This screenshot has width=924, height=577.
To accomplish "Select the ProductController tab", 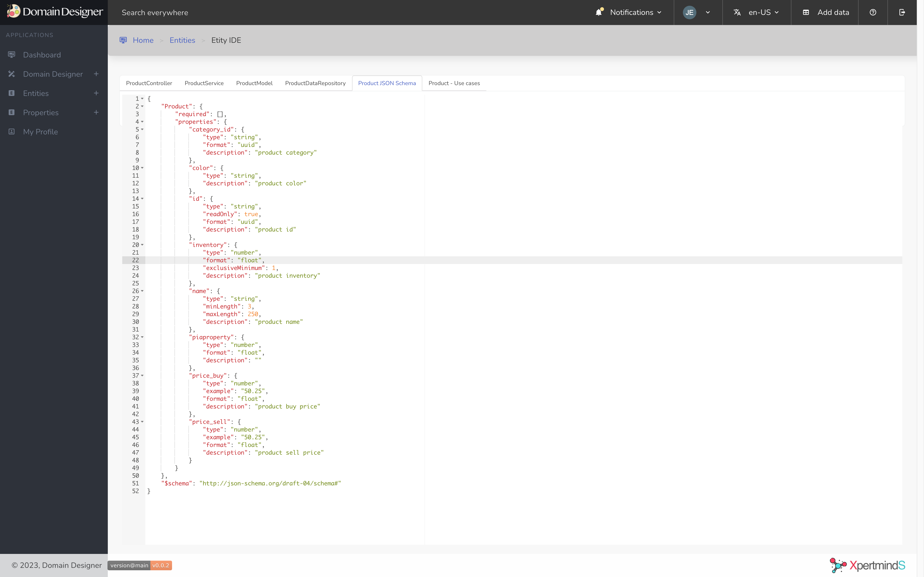I will [149, 82].
